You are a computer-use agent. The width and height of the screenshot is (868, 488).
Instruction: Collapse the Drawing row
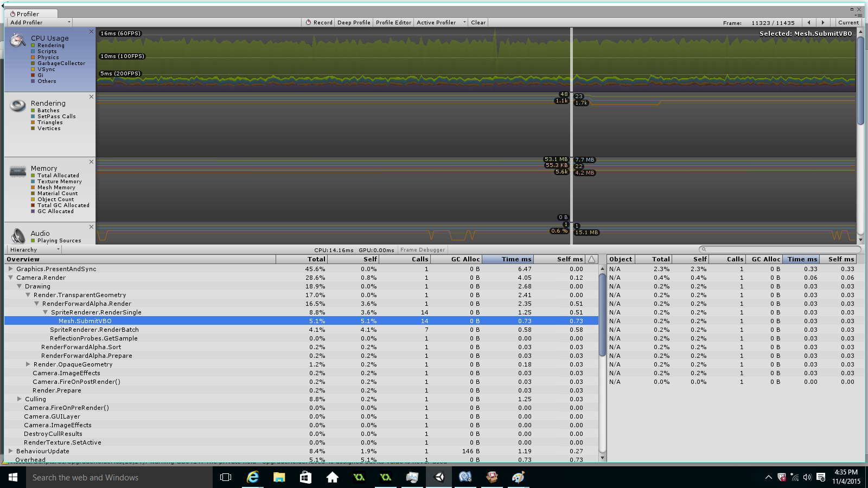(x=19, y=286)
